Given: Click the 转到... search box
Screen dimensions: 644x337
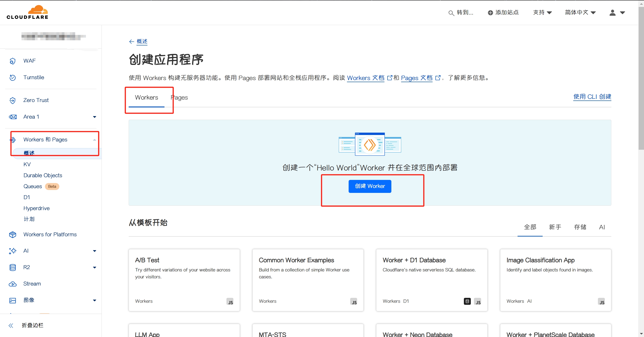Looking at the screenshot, I should 461,13.
